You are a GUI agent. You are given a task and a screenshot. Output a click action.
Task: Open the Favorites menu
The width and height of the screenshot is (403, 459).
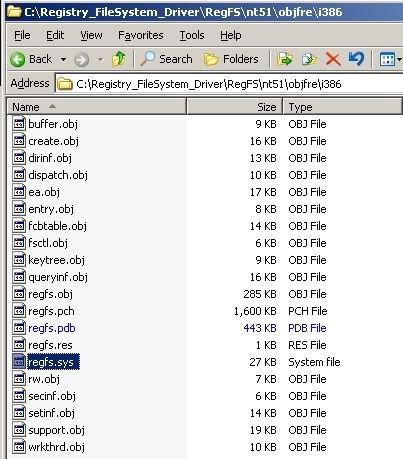[141, 35]
